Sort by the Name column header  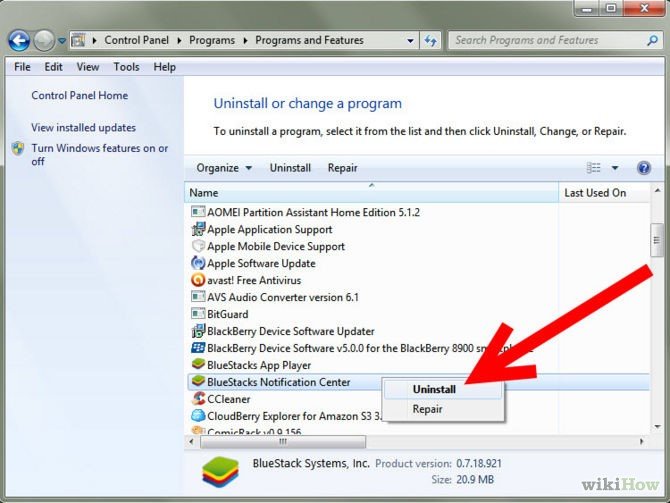(x=371, y=193)
